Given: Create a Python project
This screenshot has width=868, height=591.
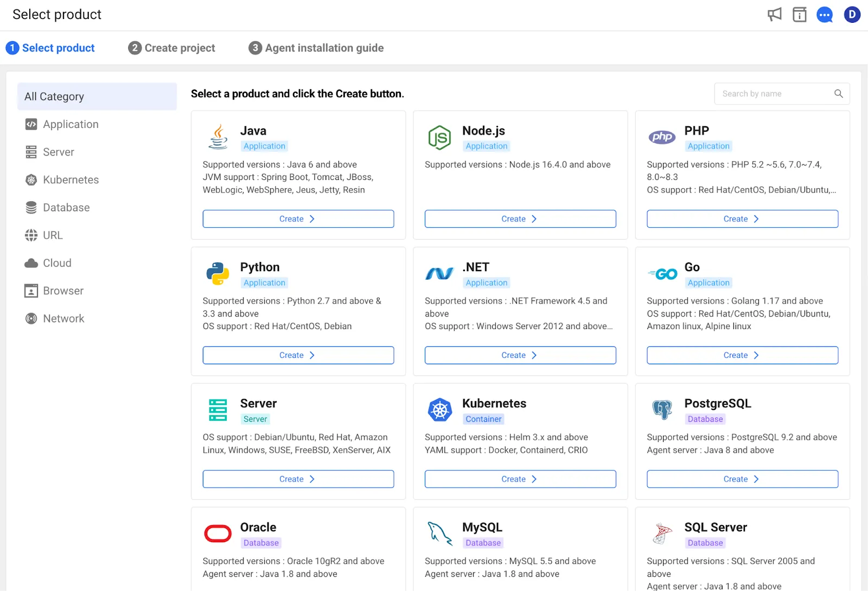Looking at the screenshot, I should [x=298, y=355].
